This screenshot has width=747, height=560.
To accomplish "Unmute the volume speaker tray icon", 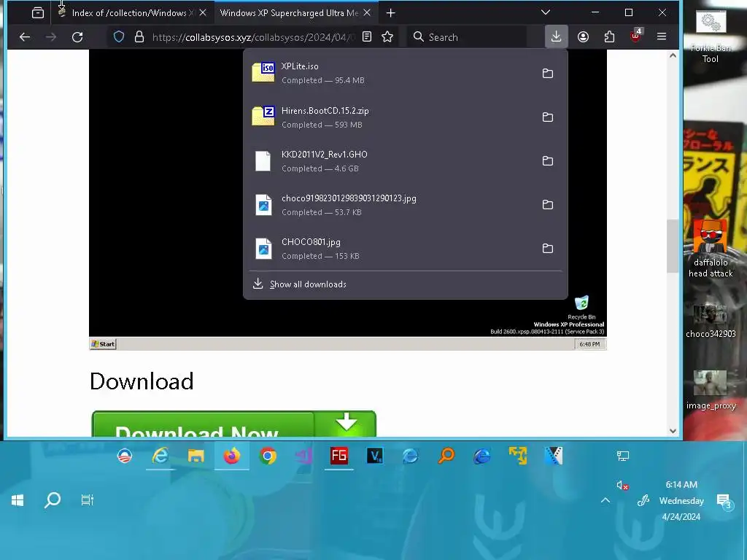I will [622, 485].
